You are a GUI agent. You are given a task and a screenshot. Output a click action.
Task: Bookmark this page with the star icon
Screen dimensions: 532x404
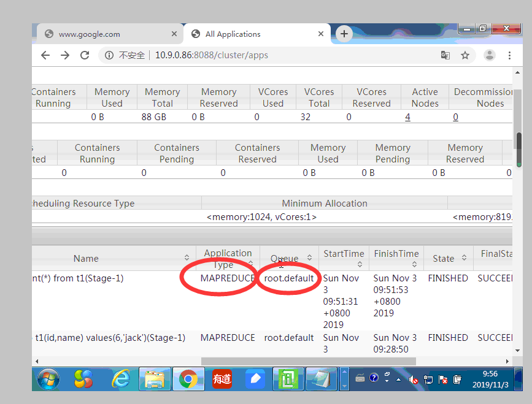465,55
